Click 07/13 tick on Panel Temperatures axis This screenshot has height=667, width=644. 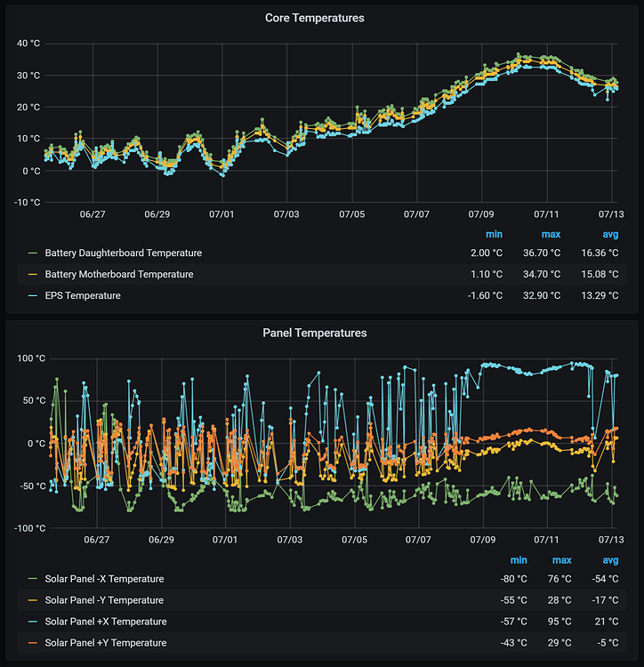click(611, 540)
